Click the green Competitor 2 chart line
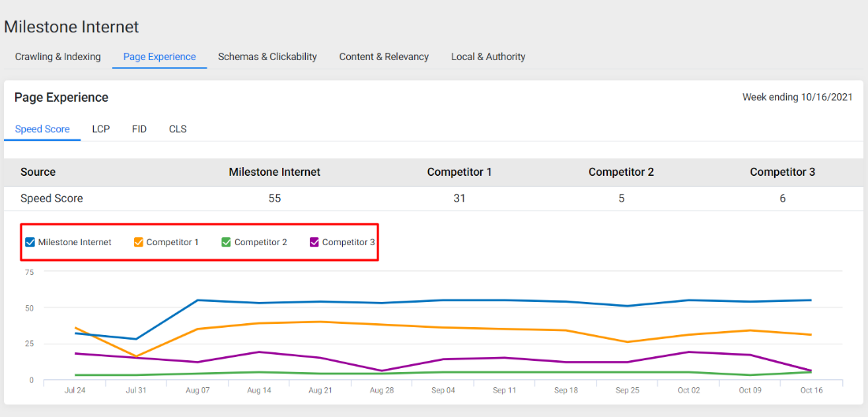Image resolution: width=868 pixels, height=417 pixels. 443,372
